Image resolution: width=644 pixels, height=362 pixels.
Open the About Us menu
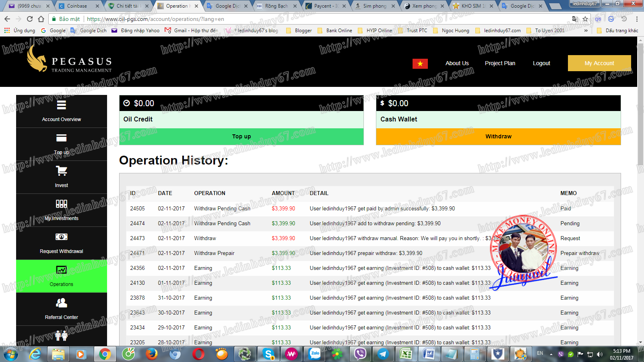(457, 63)
